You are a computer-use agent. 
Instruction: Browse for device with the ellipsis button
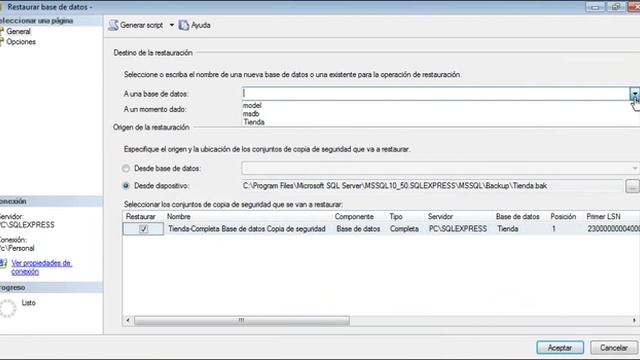coord(632,186)
